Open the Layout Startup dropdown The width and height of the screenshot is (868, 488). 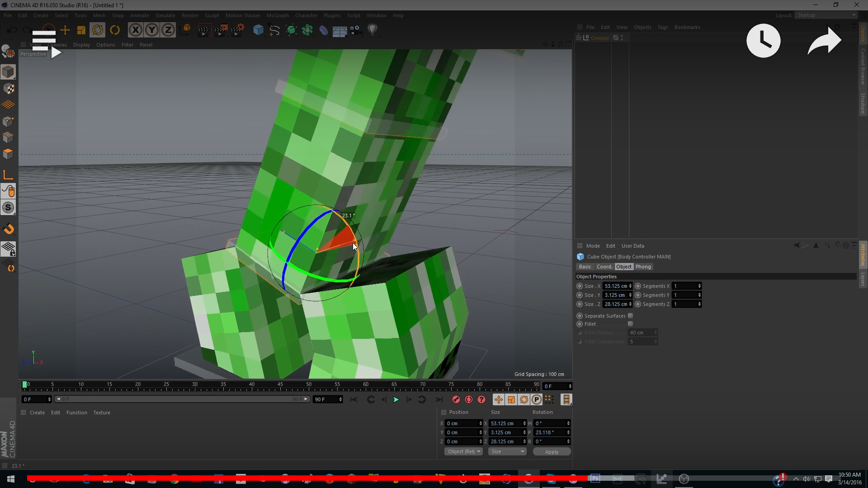826,15
